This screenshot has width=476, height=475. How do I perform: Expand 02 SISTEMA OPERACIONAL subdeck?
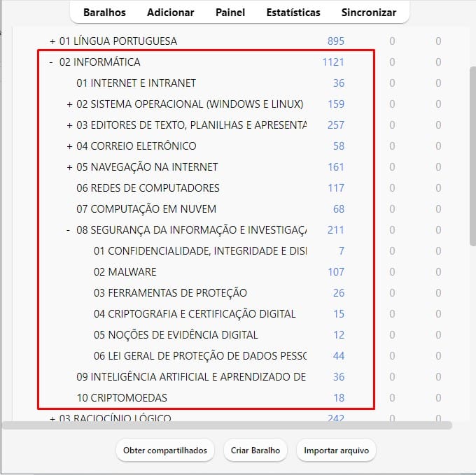tap(69, 104)
